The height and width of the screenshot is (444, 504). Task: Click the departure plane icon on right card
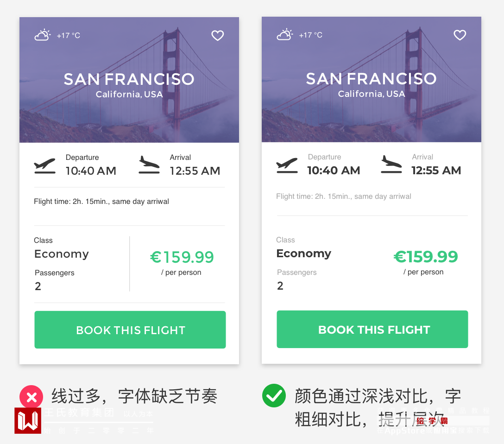[287, 165]
